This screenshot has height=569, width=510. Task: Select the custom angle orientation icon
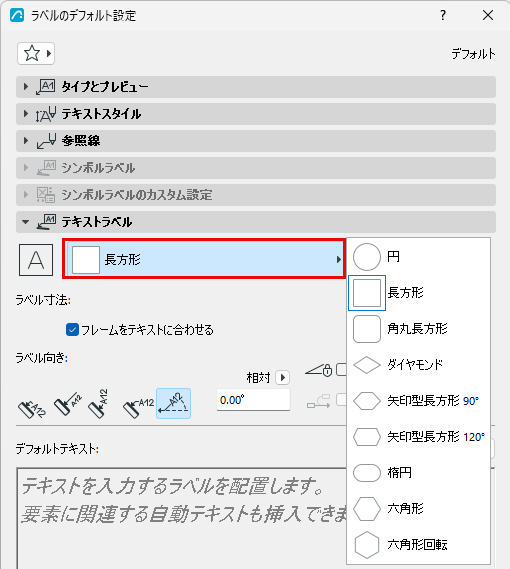pyautogui.click(x=174, y=403)
